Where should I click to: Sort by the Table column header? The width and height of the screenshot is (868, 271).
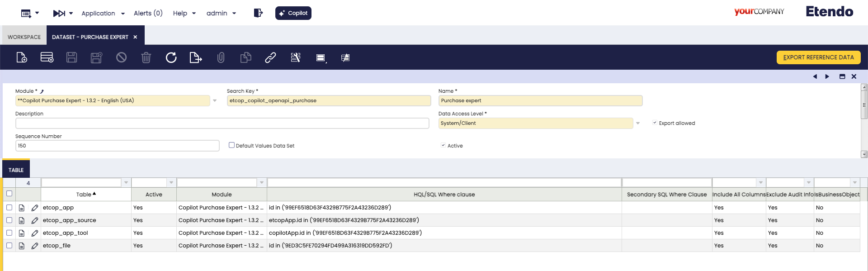pyautogui.click(x=86, y=195)
